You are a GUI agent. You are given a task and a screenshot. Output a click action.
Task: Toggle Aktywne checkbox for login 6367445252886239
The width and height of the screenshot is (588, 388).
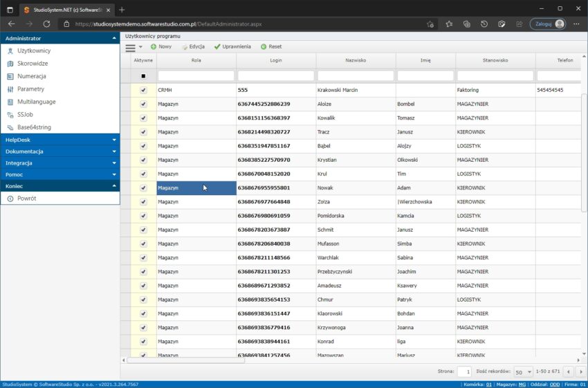coord(143,104)
